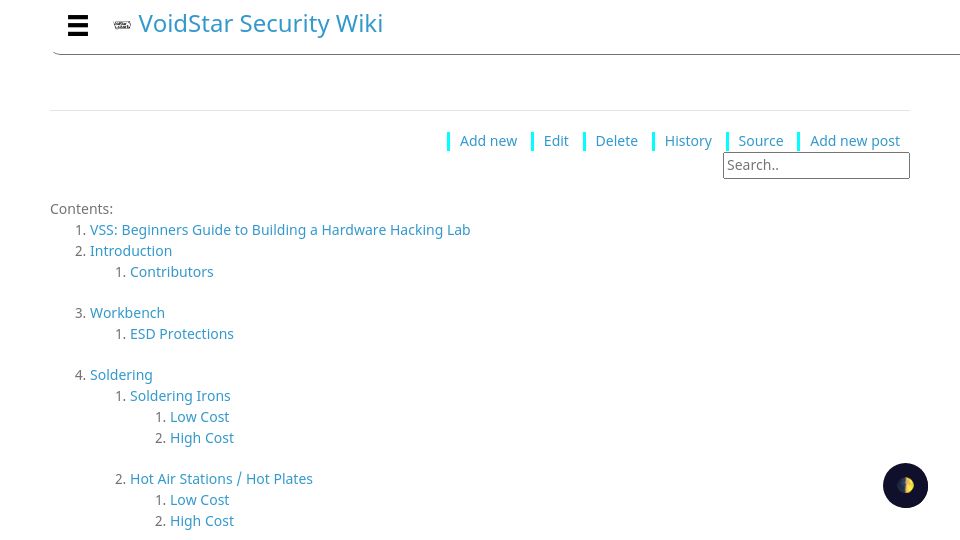960x540 pixels.
Task: Open the VoidStar Security Wiki home link
Action: (260, 24)
